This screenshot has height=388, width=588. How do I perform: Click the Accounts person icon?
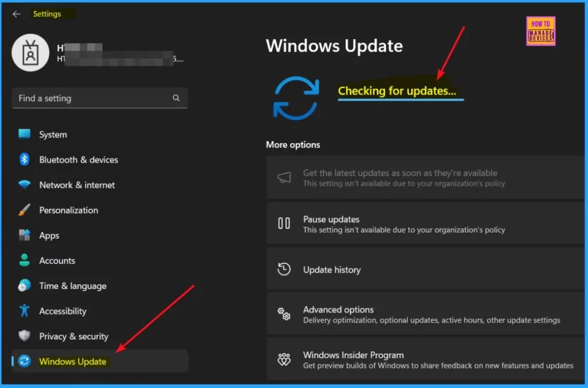point(24,260)
